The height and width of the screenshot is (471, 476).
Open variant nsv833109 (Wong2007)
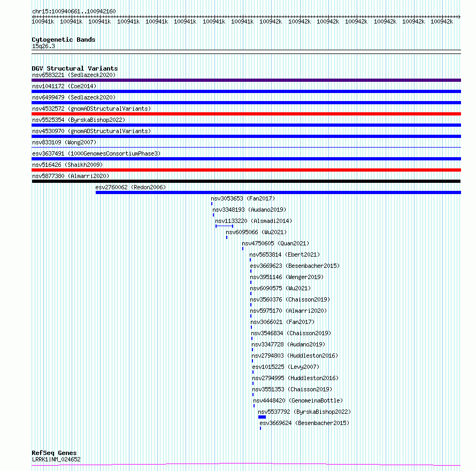pos(64,142)
